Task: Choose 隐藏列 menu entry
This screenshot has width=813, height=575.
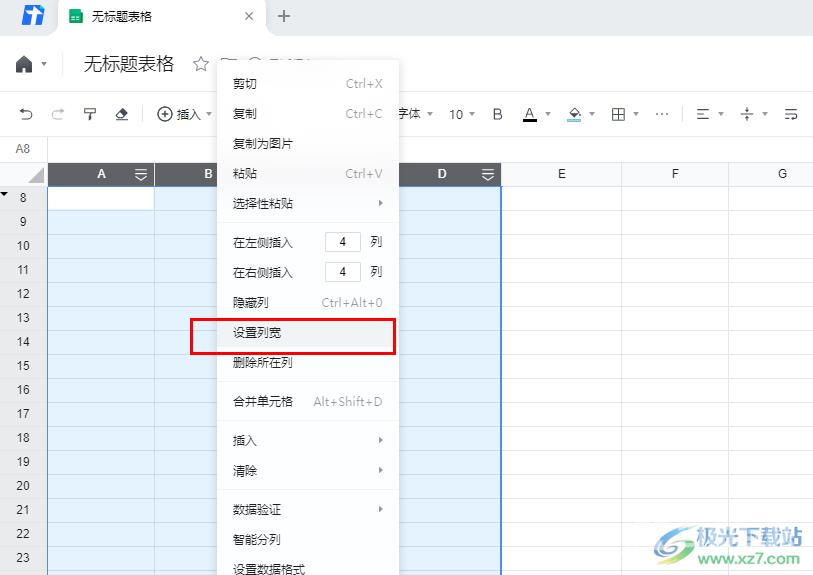Action: coord(308,303)
